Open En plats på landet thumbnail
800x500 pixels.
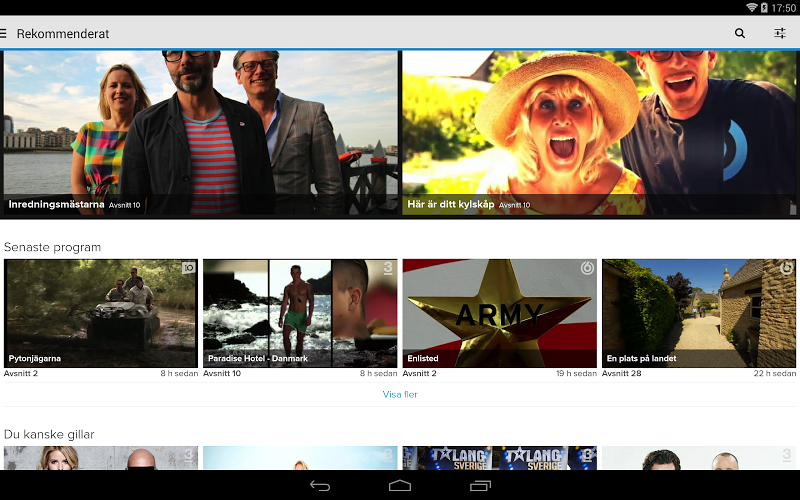point(698,313)
